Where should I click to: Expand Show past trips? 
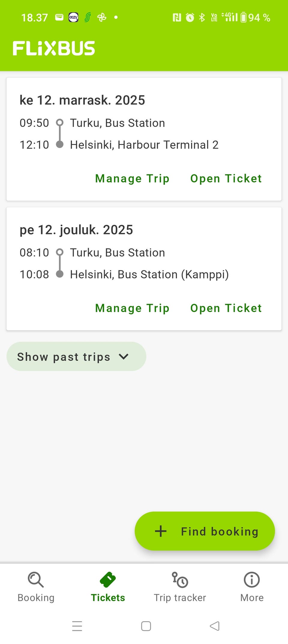[64, 357]
